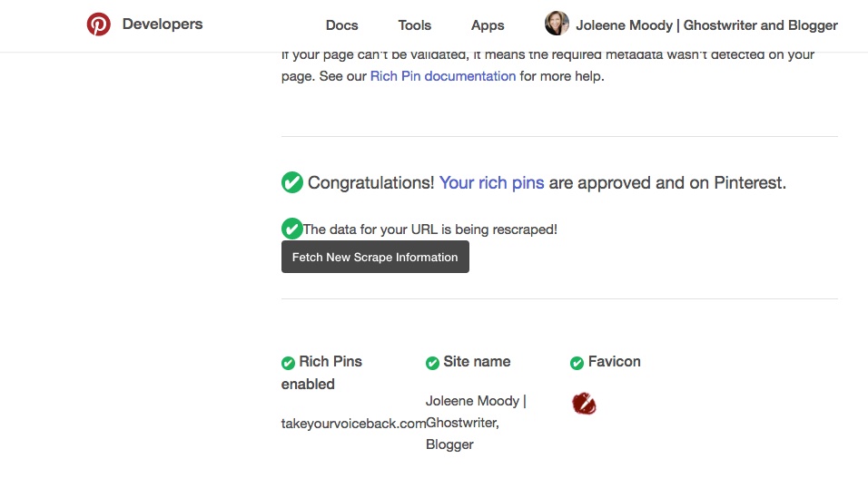Image resolution: width=868 pixels, height=488 pixels.
Task: Open Joleene Moody account name menu
Action: [707, 24]
